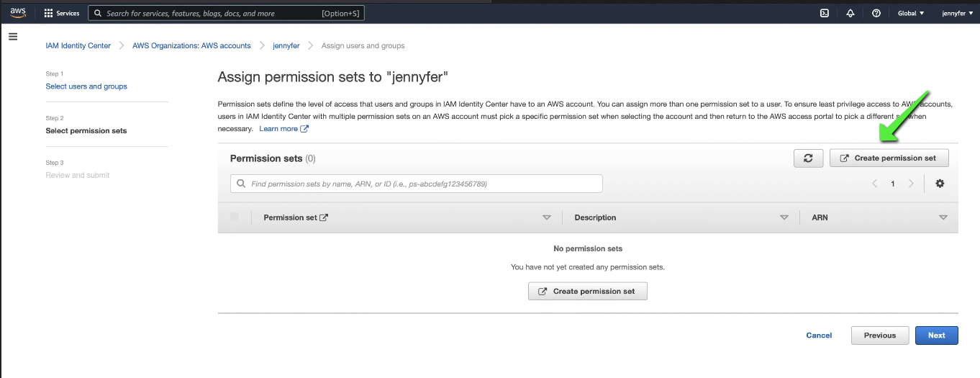
Task: Launch CloudShell from the top bar
Action: pyautogui.click(x=825, y=13)
